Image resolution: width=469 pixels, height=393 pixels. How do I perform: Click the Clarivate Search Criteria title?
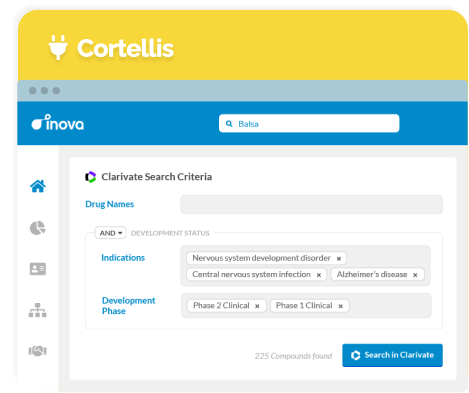pyautogui.click(x=156, y=177)
